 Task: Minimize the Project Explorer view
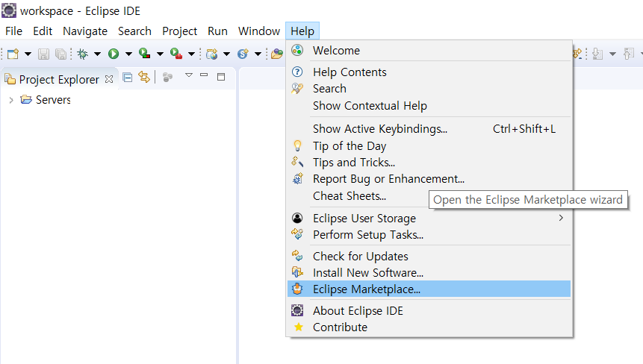(204, 75)
